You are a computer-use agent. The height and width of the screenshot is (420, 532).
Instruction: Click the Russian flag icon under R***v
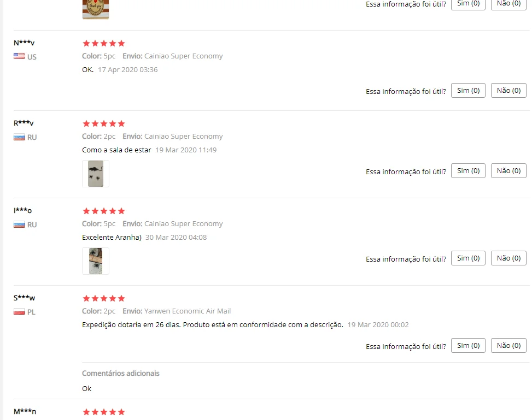19,137
